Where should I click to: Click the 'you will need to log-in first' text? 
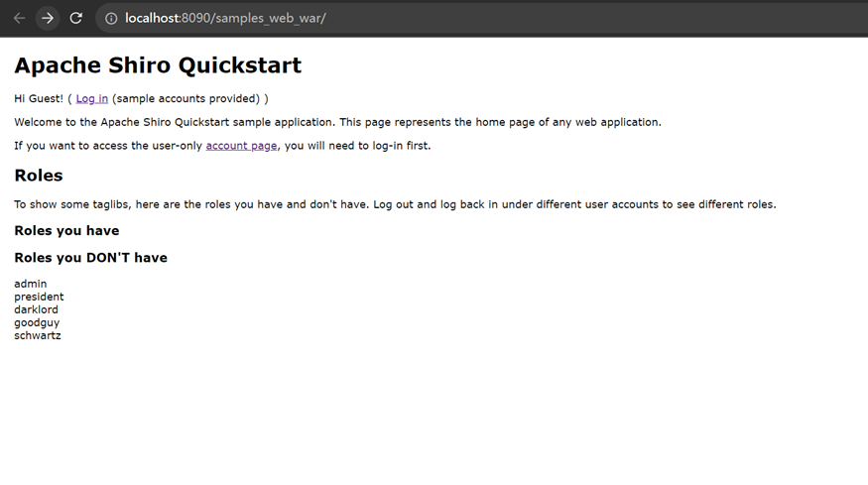357,146
